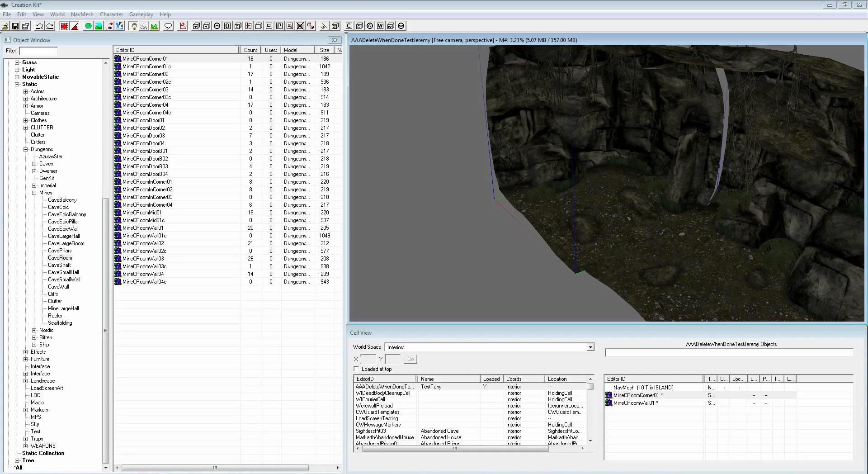Open the World Space Interiors dropdown
The image size is (868, 474).
(590, 347)
